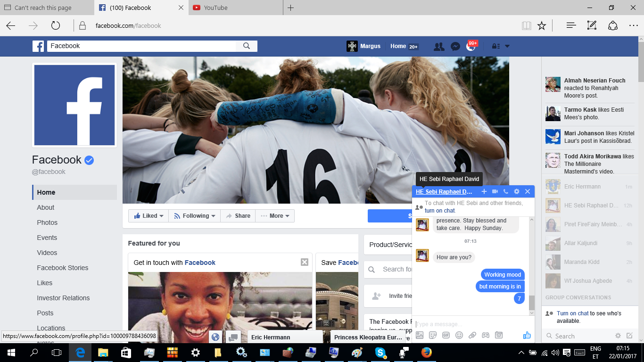644x362 pixels.
Task: Open the Liked dropdown on Facebook page
Action: (x=149, y=216)
